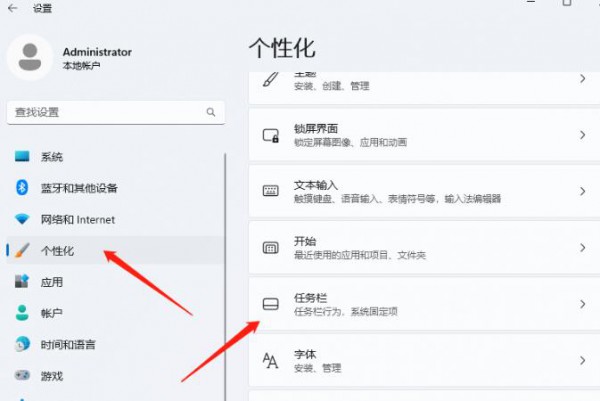The image size is (600, 401).
Task: Expand the 文本输入 chevron arrow
Action: click(x=583, y=191)
